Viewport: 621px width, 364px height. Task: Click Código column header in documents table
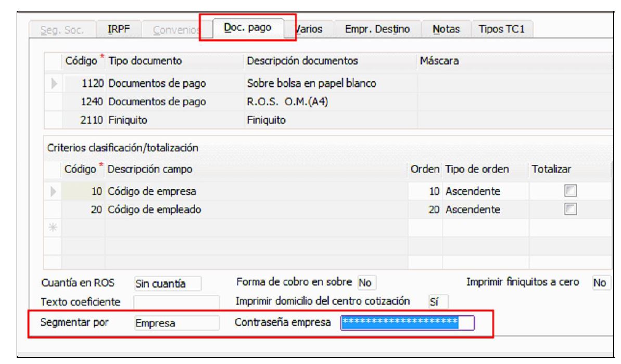[84, 61]
